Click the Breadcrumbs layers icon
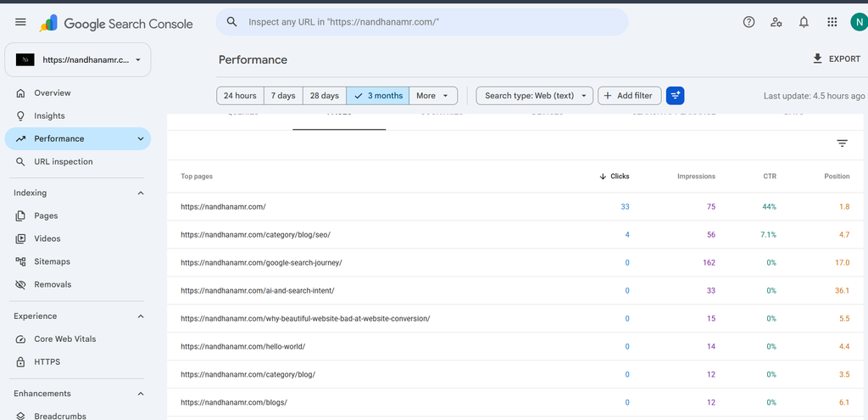 (x=20, y=416)
